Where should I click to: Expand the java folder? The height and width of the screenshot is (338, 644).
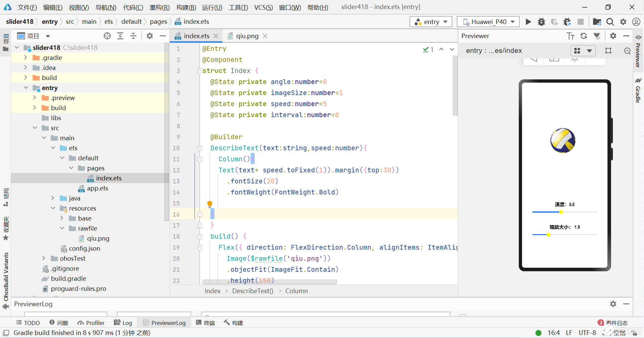[x=53, y=198]
